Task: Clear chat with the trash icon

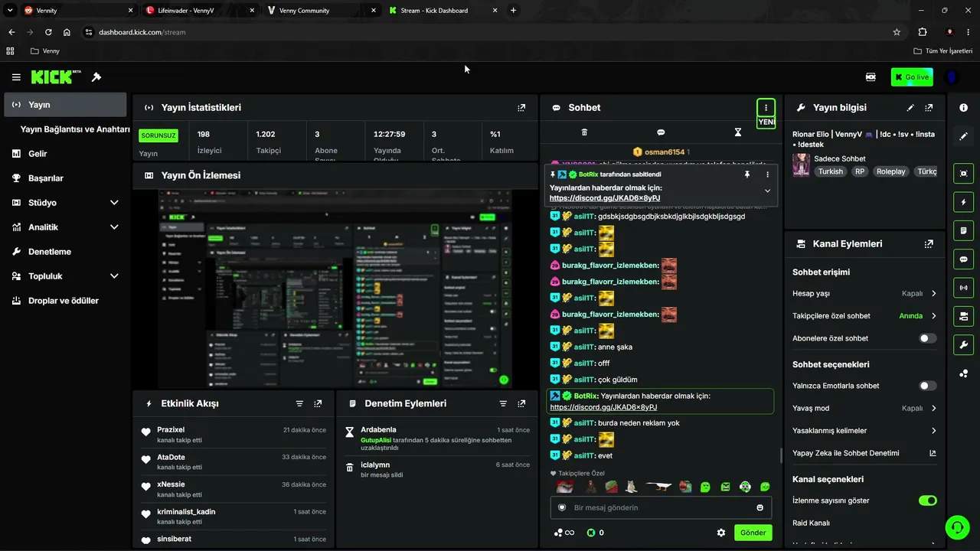Action: tap(584, 132)
